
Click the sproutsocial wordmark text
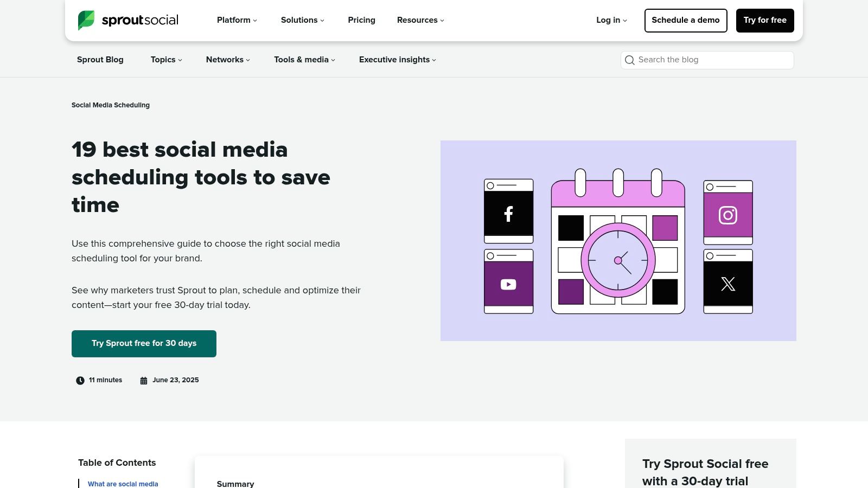click(140, 20)
